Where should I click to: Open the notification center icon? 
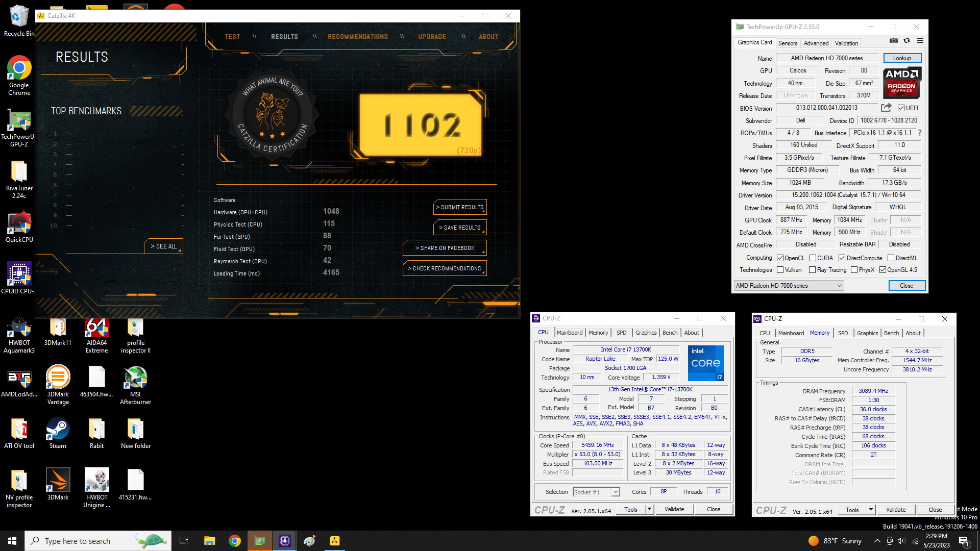pos(964,541)
